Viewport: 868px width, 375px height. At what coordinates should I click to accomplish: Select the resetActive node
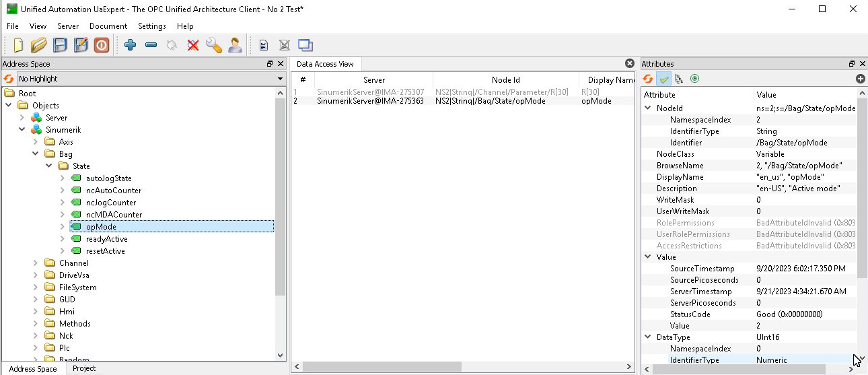click(x=105, y=251)
